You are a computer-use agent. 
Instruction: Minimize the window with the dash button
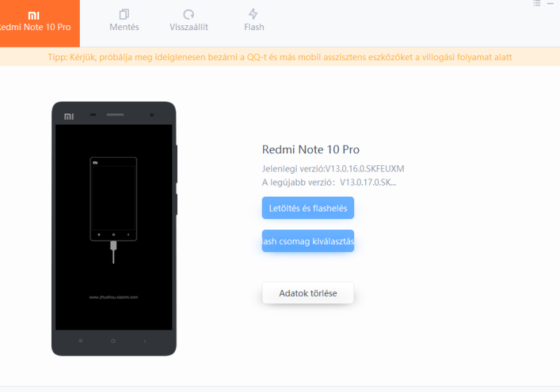point(550,3)
